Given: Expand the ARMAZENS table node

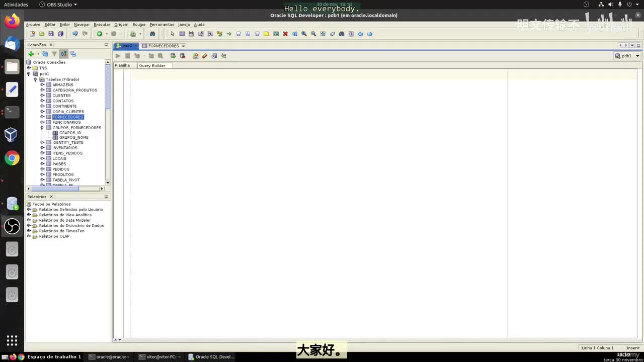Looking at the screenshot, I should tap(42, 85).
